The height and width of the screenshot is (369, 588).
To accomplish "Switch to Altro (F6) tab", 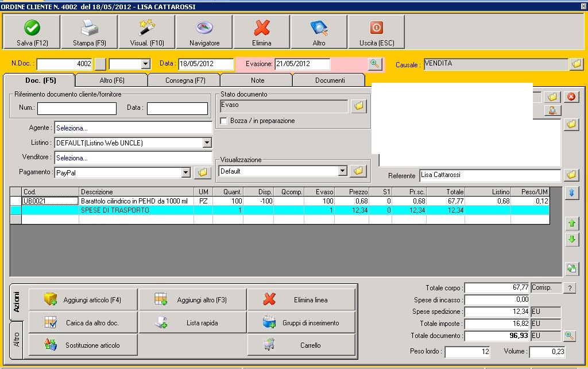I will point(112,80).
